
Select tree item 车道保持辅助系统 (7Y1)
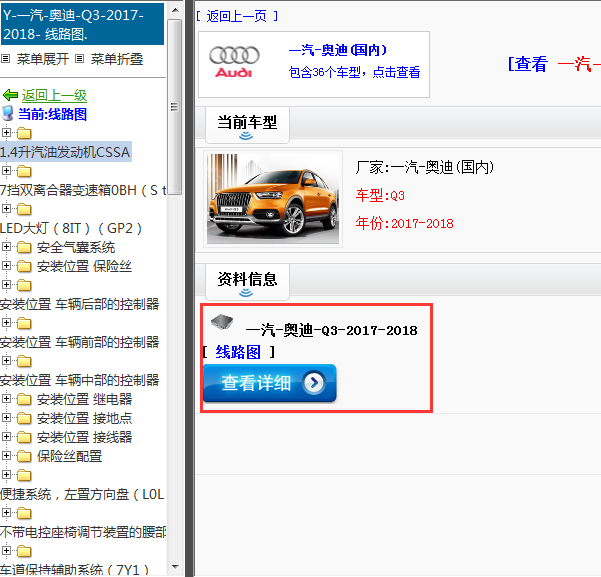75,570
